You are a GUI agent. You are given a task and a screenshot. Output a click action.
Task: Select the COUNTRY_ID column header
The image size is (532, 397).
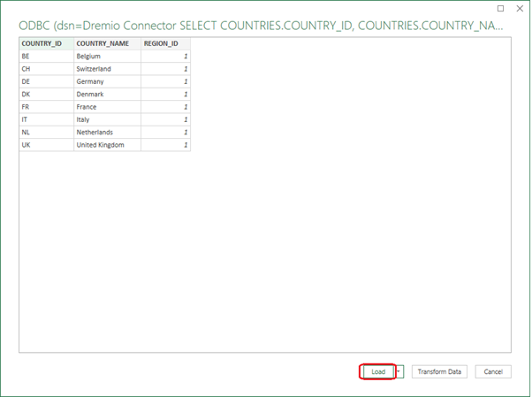(x=46, y=43)
